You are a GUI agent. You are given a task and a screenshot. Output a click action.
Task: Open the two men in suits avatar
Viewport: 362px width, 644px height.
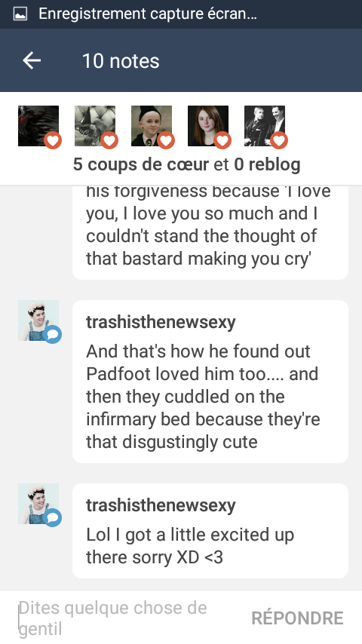(265, 126)
